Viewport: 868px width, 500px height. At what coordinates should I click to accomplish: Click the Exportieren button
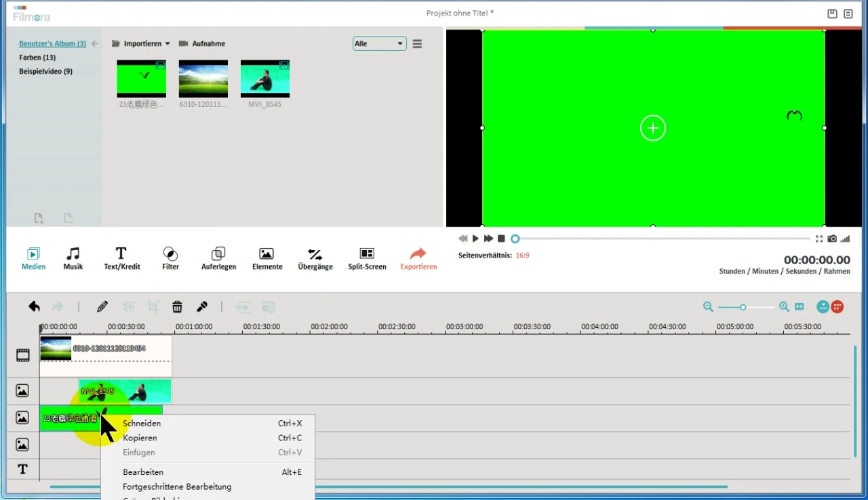tap(418, 259)
